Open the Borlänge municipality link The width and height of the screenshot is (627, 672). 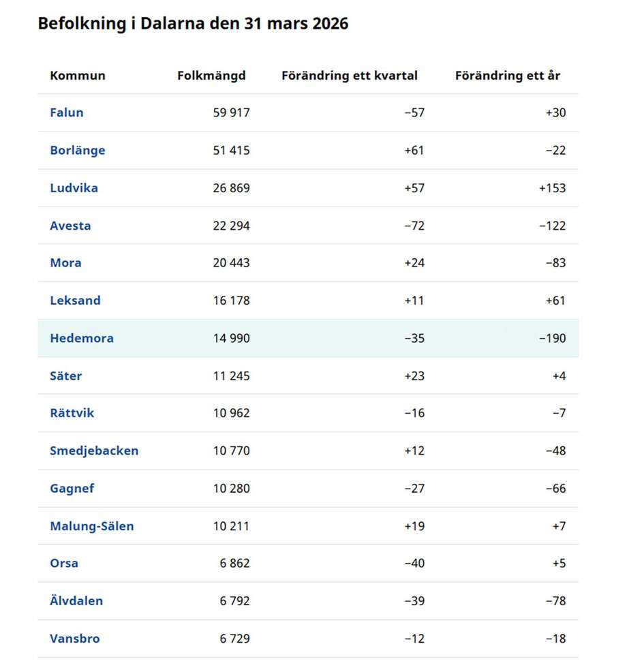(78, 151)
